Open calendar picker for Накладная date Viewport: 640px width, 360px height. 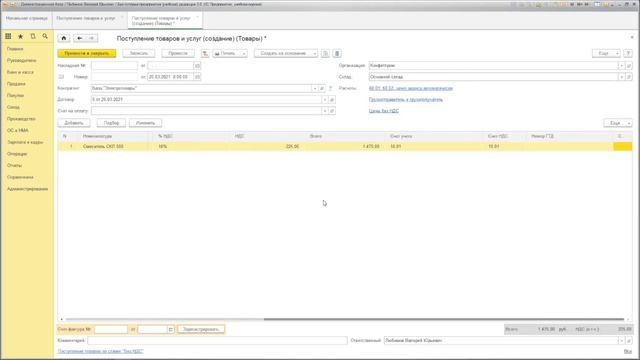(x=197, y=66)
